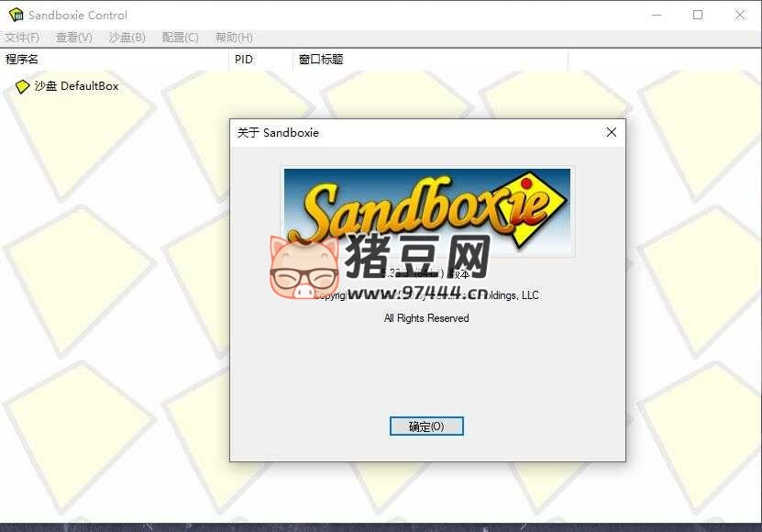Select the 沙盘 DefaultBox tree entry
The height and width of the screenshot is (532, 762).
pyautogui.click(x=77, y=86)
